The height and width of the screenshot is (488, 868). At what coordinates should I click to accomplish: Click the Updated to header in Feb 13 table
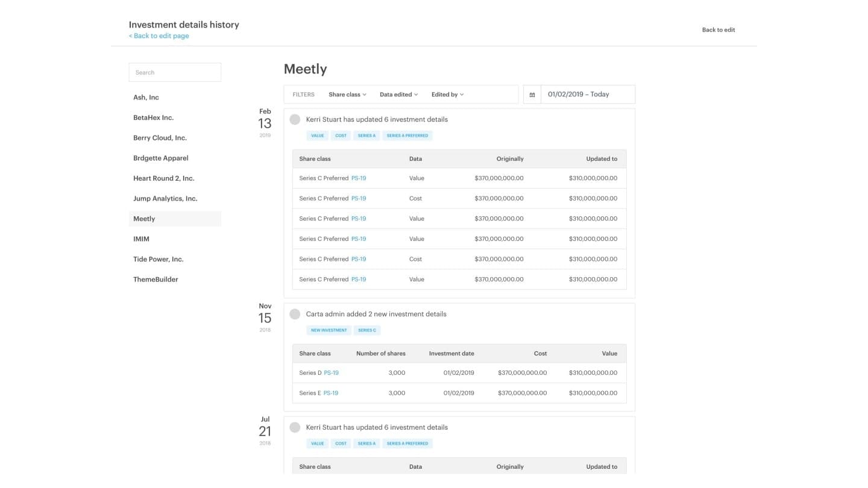602,159
